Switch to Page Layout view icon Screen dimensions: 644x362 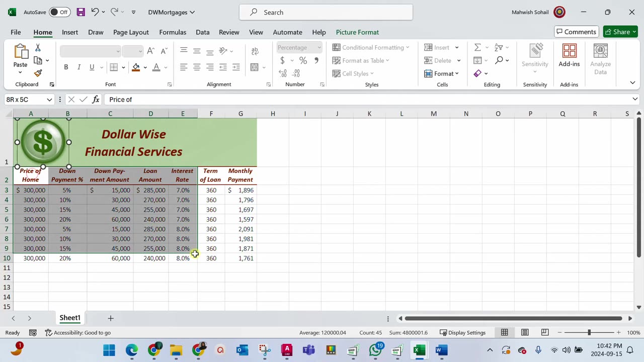click(525, 332)
